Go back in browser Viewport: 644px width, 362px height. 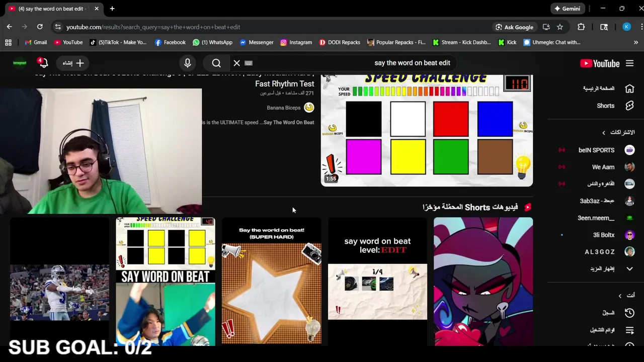(x=9, y=27)
